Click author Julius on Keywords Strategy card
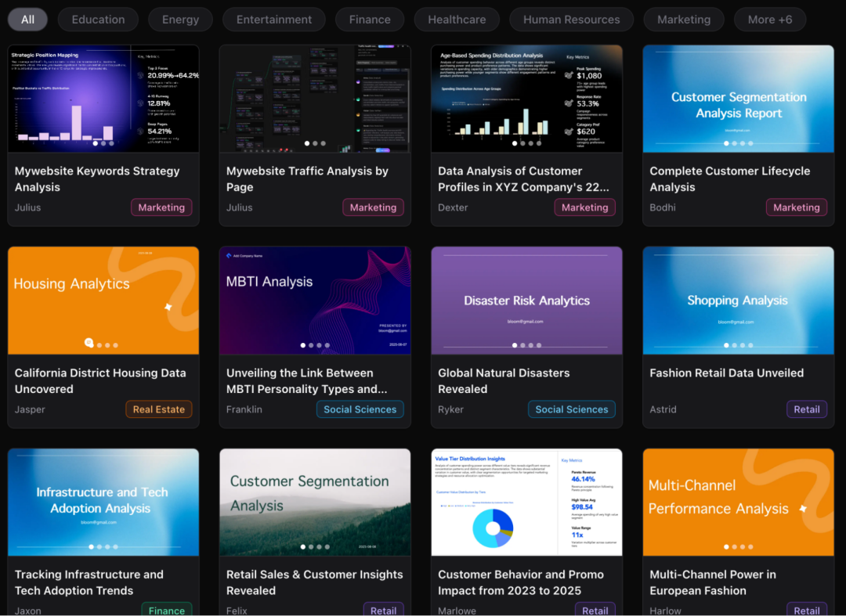This screenshot has width=846, height=616. 27,207
